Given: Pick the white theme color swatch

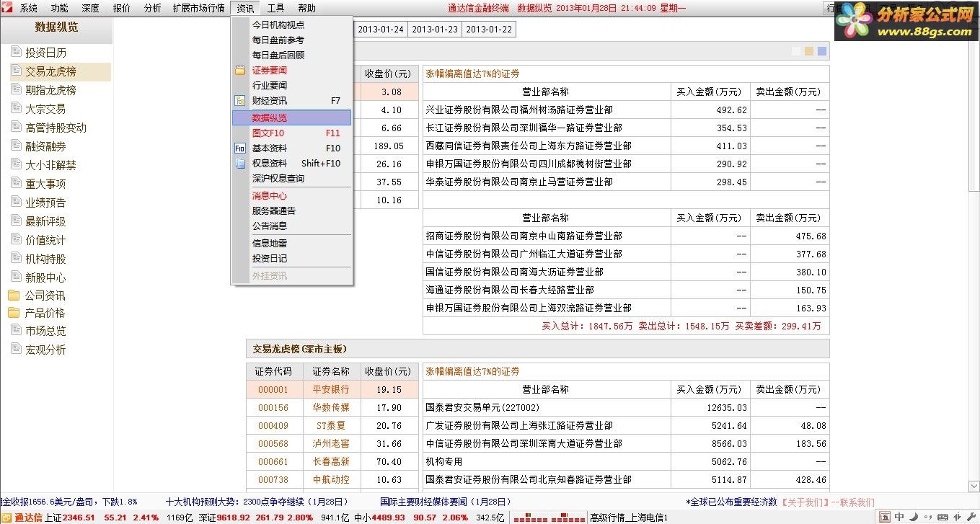Looking at the screenshot, I should 797,51.
